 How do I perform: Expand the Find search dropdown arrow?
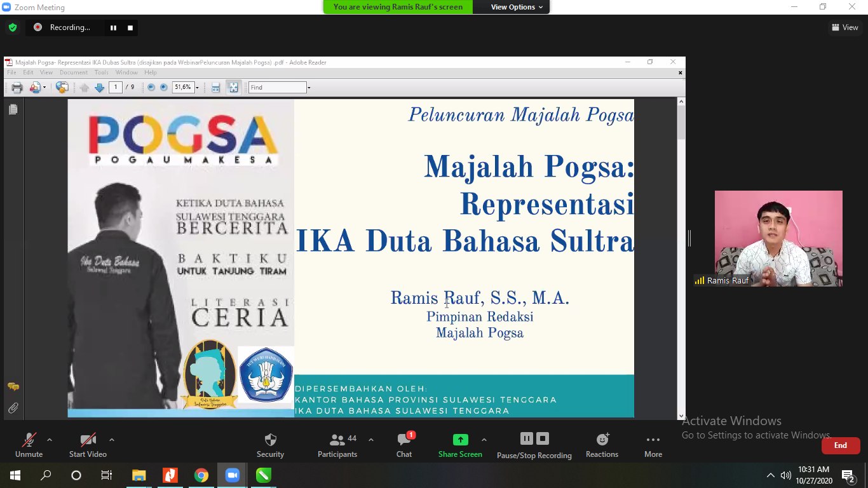[308, 87]
